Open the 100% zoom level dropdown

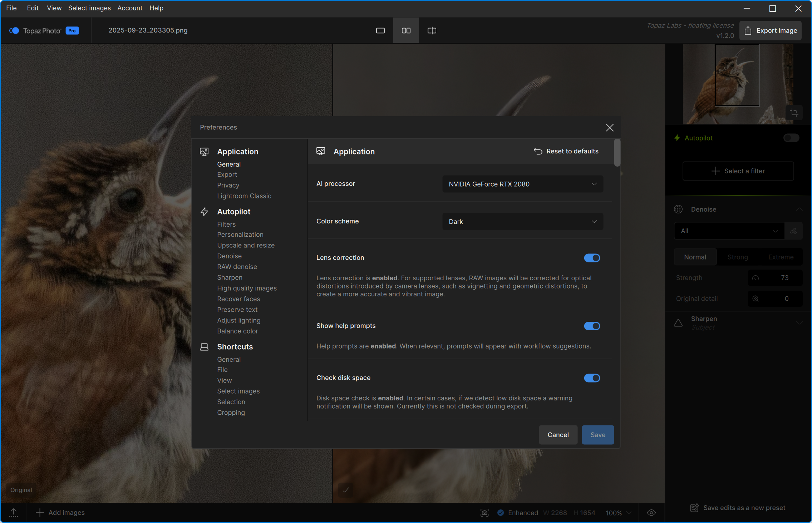[x=618, y=513]
